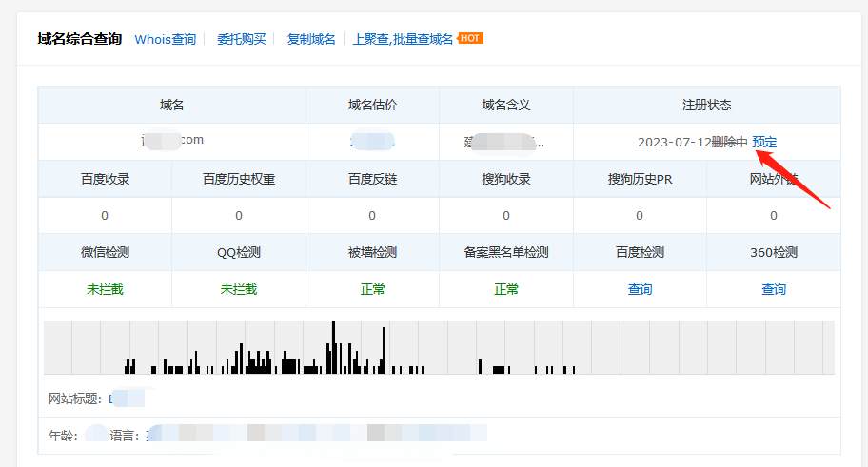Click 查询 under 百度检测
Viewport: 868px width, 467px height.
[640, 289]
